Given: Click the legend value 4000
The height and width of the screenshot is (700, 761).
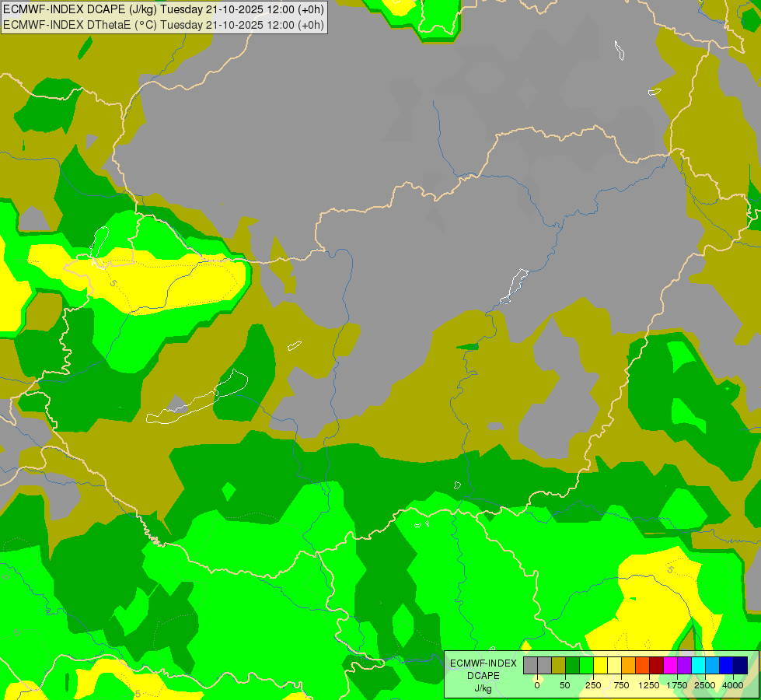Looking at the screenshot, I should click(x=733, y=685).
